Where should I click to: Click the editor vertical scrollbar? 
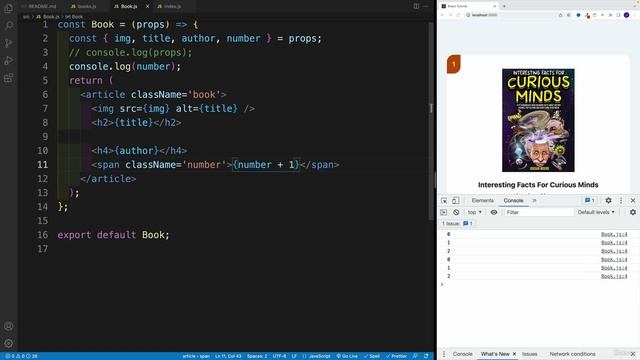coord(431,120)
